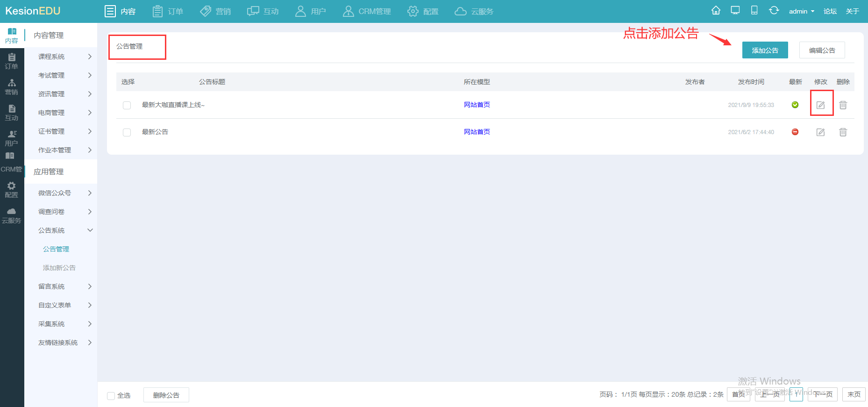This screenshot has width=868, height=407.
Task: Select 营销 icon in dark sidebar
Action: click(x=12, y=87)
